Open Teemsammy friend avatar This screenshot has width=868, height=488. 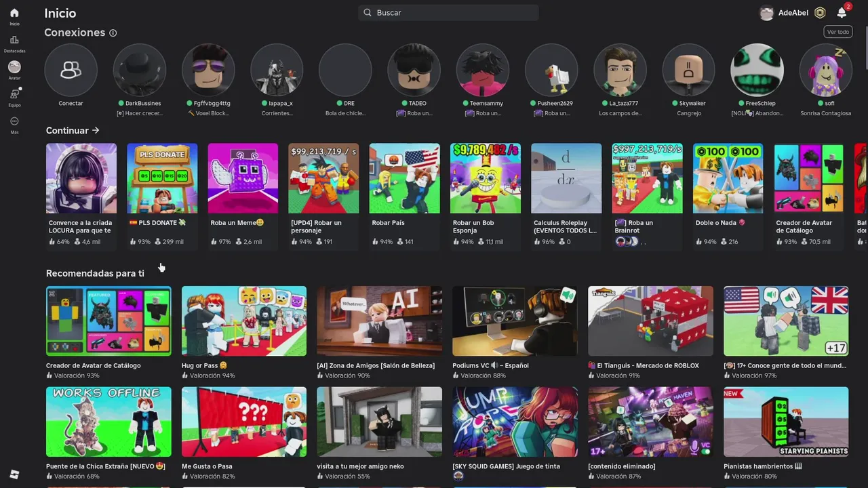pyautogui.click(x=482, y=70)
